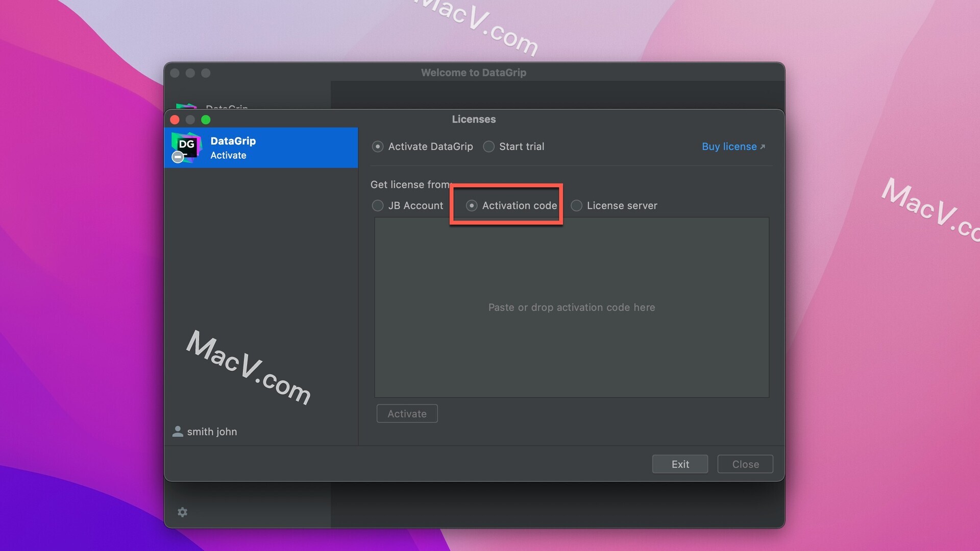Click the smith john user account label

click(212, 432)
